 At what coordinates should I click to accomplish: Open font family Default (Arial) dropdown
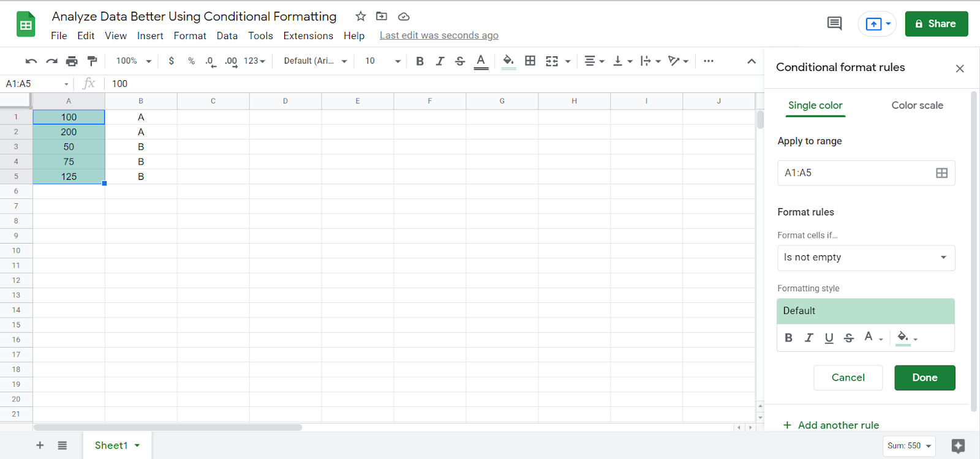tap(315, 61)
